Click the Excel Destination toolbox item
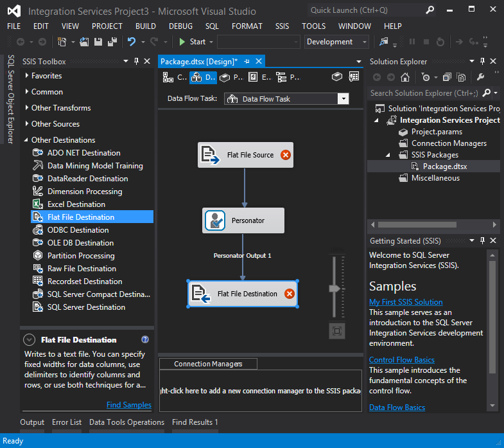This screenshot has width=504, height=448. (x=76, y=204)
